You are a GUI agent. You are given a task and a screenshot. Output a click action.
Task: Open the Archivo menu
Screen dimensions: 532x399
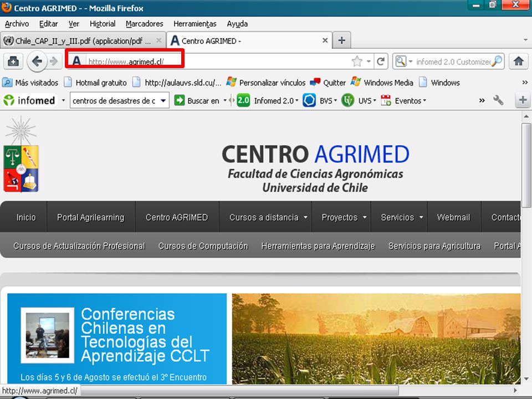coord(17,24)
